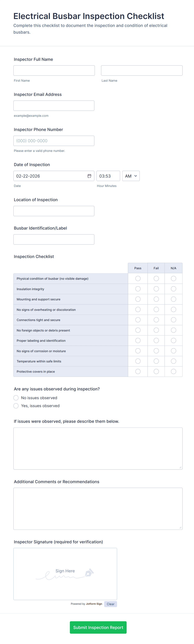Mark Connections tight and secure as Fail
This screenshot has width=194, height=644.
pos(156,320)
